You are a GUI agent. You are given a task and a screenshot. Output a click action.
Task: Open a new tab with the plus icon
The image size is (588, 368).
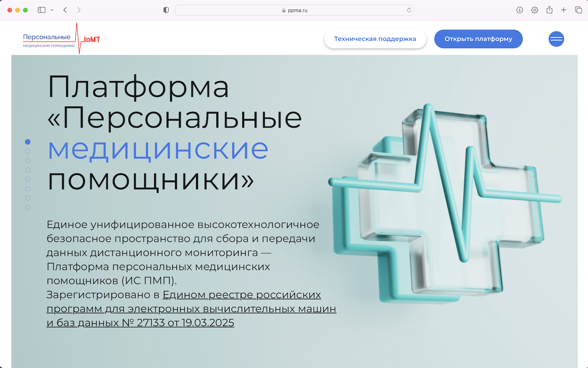(x=564, y=10)
